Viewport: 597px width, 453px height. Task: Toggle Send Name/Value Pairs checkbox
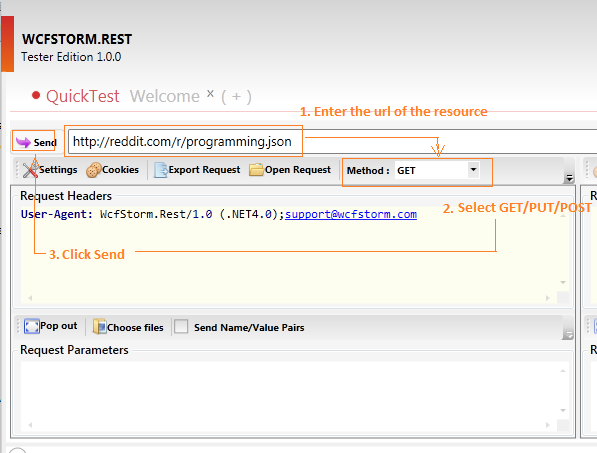(181, 326)
